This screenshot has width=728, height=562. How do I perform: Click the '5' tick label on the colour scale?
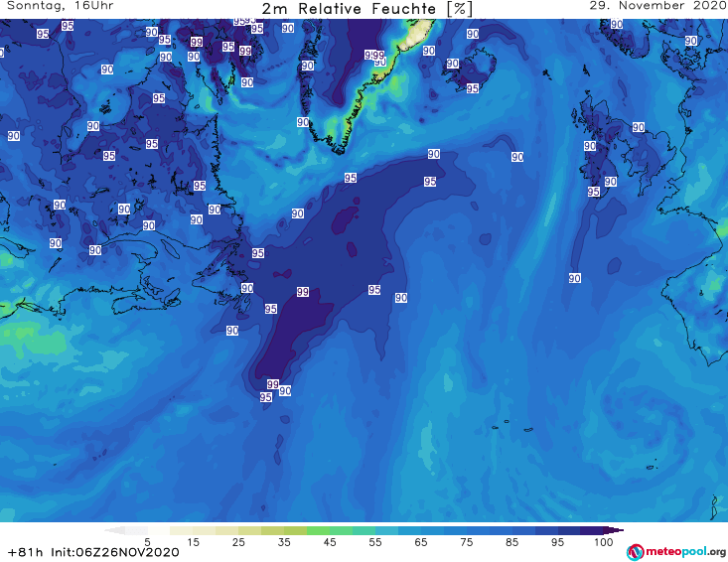click(x=148, y=542)
